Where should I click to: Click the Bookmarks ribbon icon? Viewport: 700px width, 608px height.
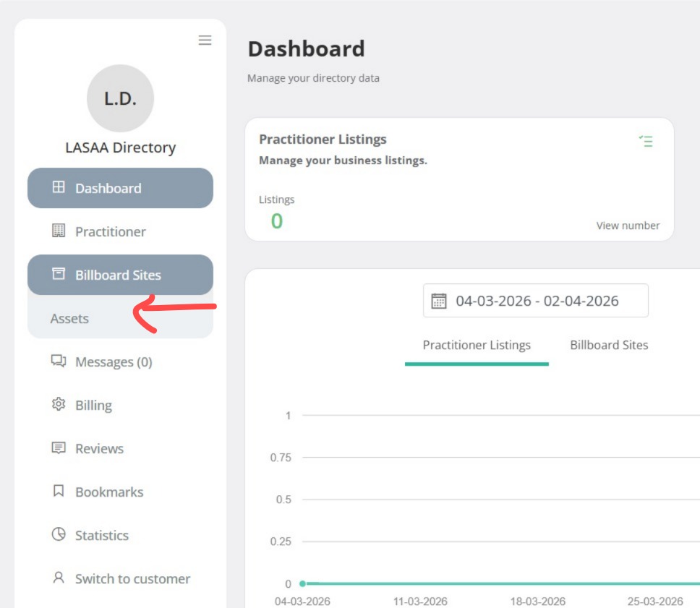(x=59, y=492)
